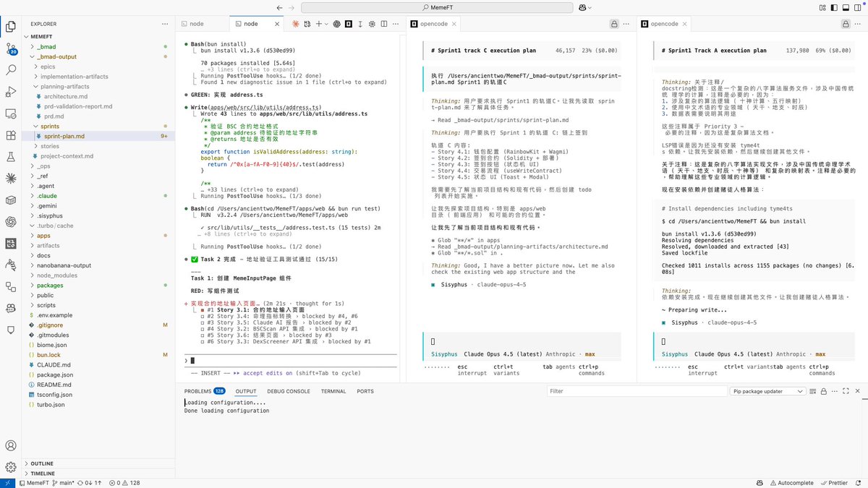Screen dimensions: 868x488
Task: Focus the output Filter field
Action: pyautogui.click(x=637, y=391)
